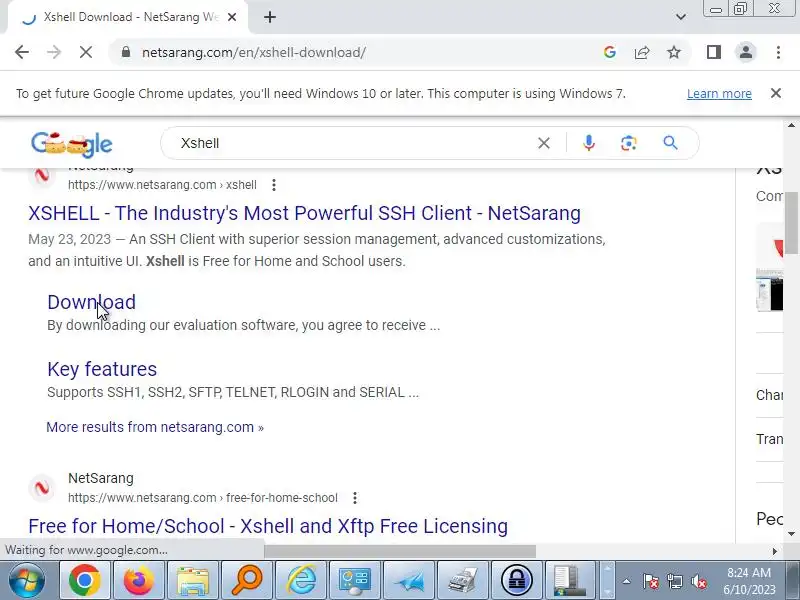Show hidden system tray icons

coord(626,581)
